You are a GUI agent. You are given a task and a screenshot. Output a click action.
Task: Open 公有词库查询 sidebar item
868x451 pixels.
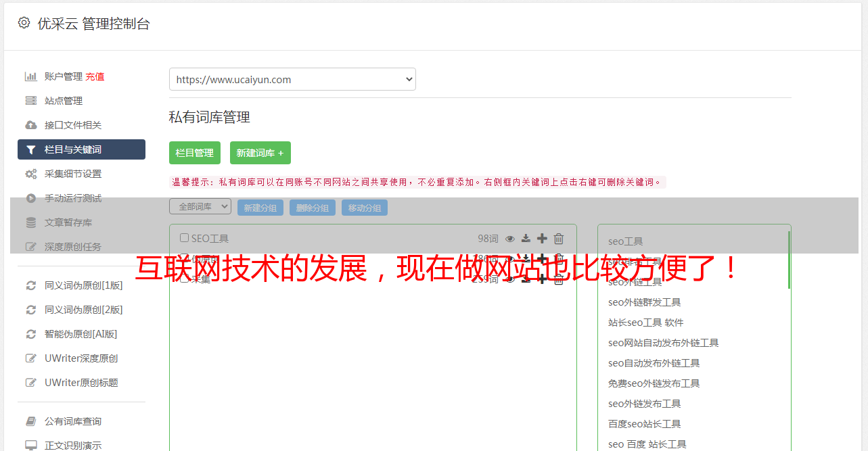point(73,421)
